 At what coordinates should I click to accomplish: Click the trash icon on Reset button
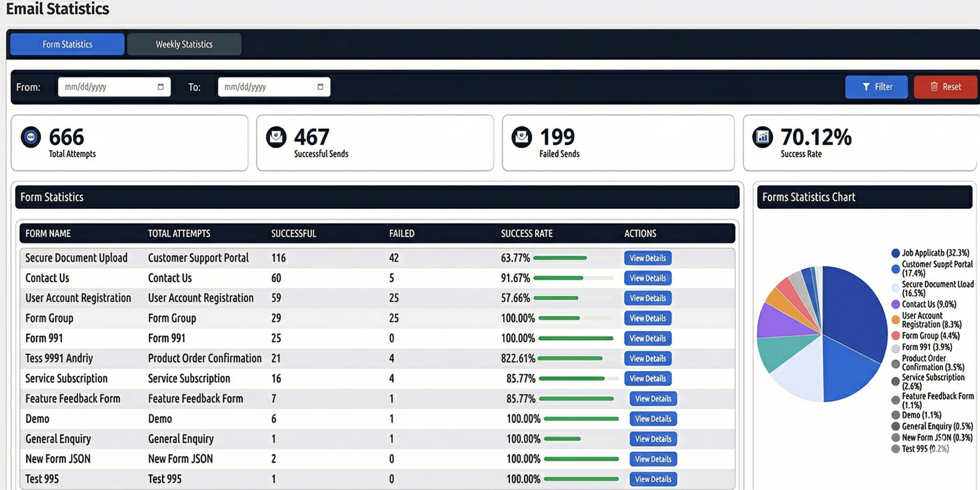click(934, 87)
